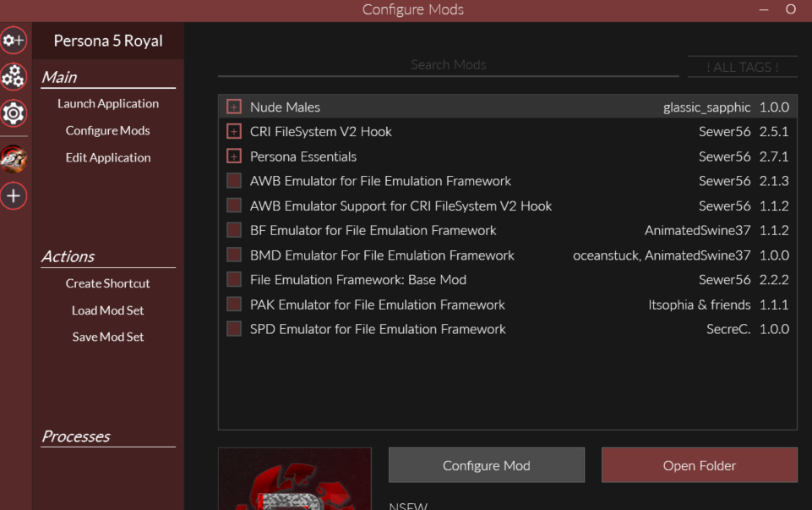Screen dimensions: 812x510
Task: Open Edit Application in Main menu
Action: point(108,157)
